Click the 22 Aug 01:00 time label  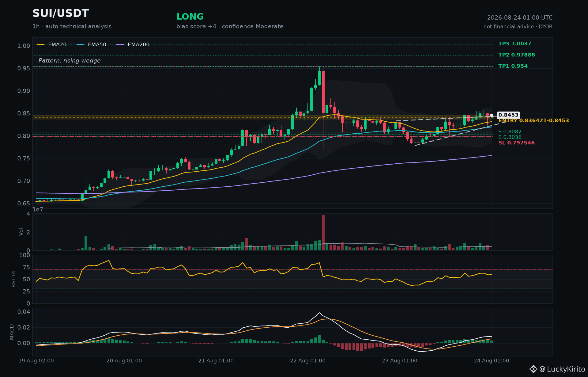tap(308, 361)
